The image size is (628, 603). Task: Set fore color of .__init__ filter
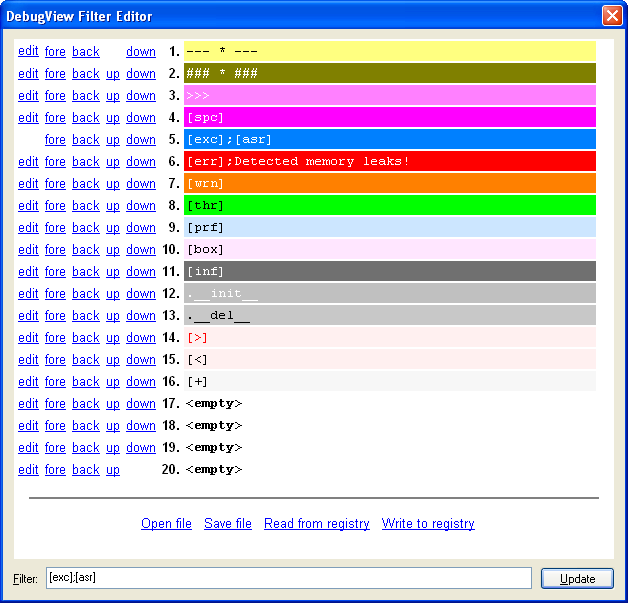[55, 293]
